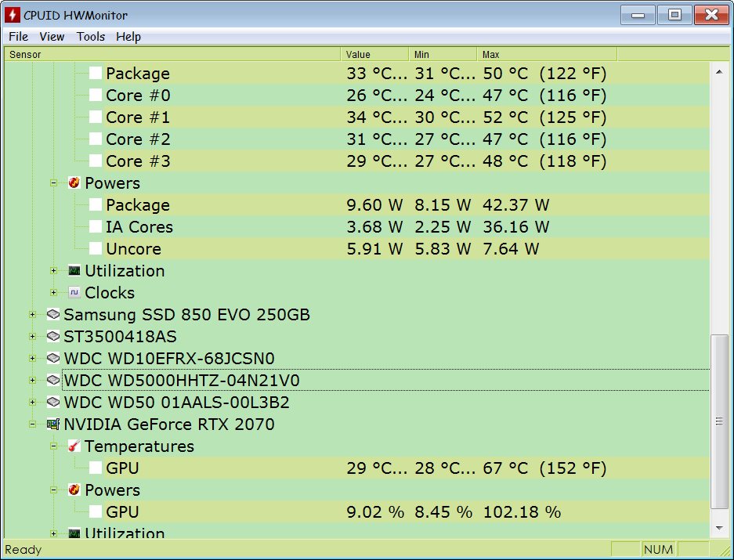The width and height of the screenshot is (734, 560).
Task: Toggle the power Package checkbox
Action: (96, 204)
